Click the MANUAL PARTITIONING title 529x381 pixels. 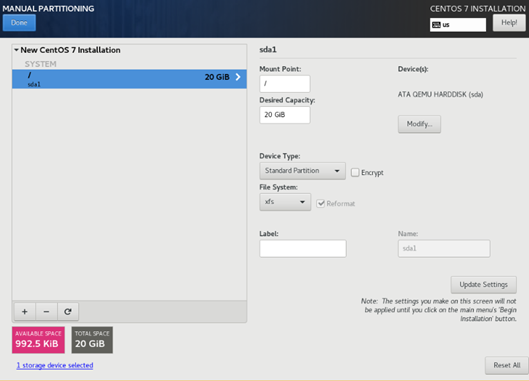pyautogui.click(x=48, y=8)
